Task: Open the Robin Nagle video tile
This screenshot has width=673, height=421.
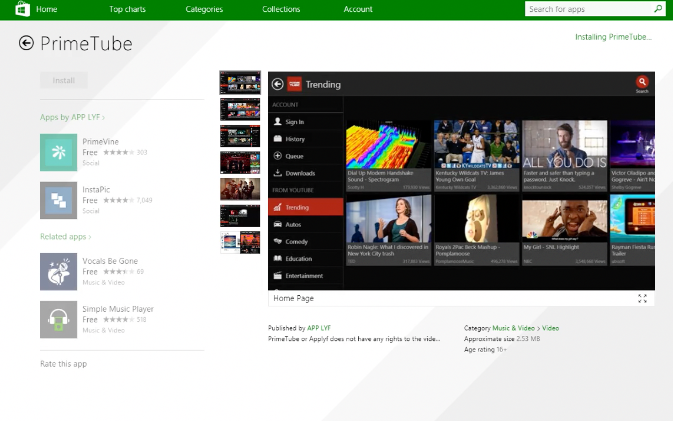Action: point(388,230)
